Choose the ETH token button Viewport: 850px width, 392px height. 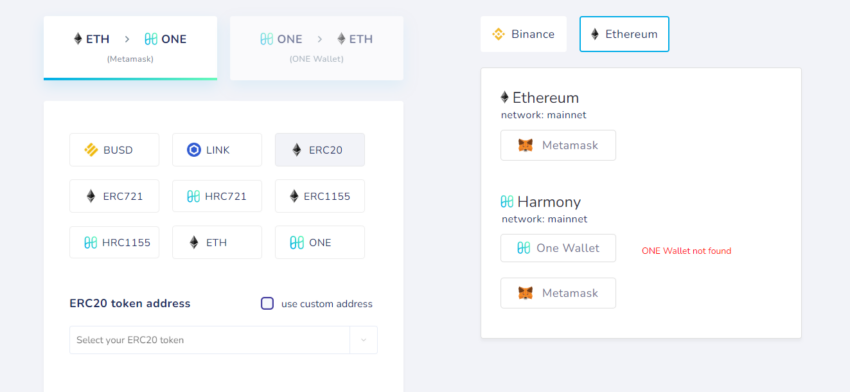[x=217, y=242]
